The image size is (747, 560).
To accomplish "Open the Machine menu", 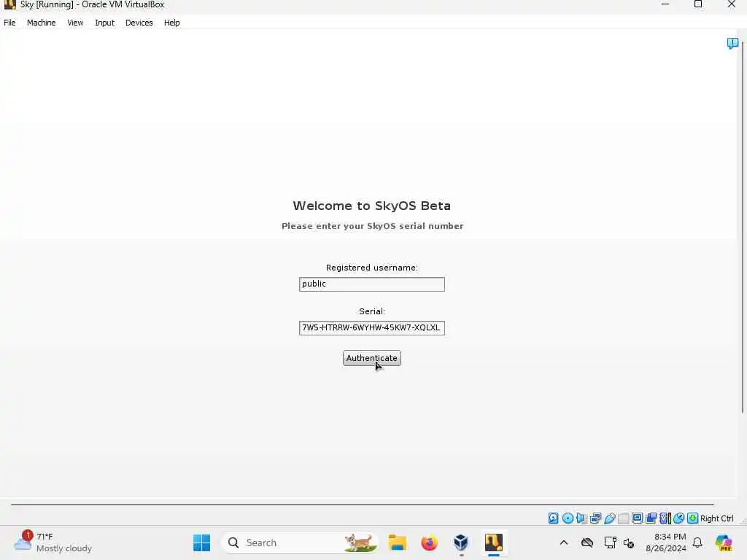I will [x=42, y=23].
